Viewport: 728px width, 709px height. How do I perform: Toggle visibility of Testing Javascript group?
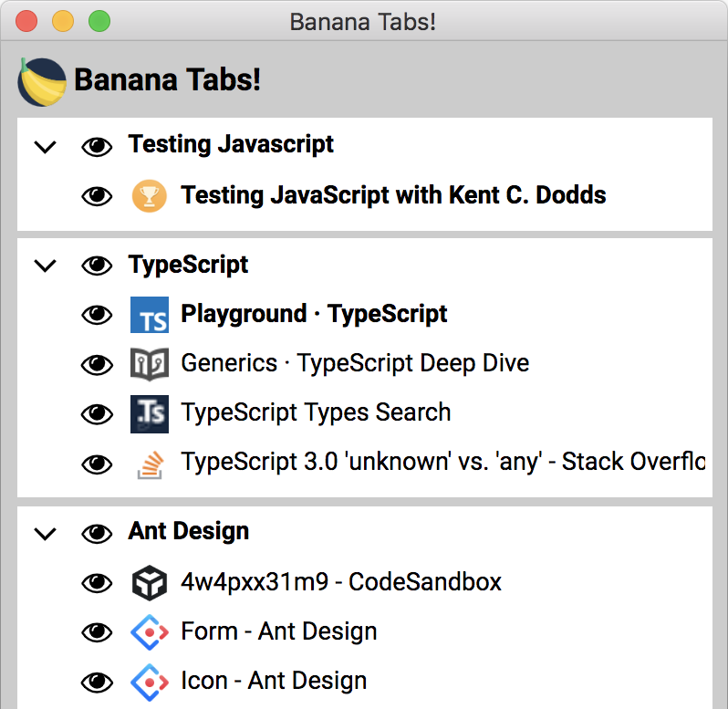click(97, 147)
